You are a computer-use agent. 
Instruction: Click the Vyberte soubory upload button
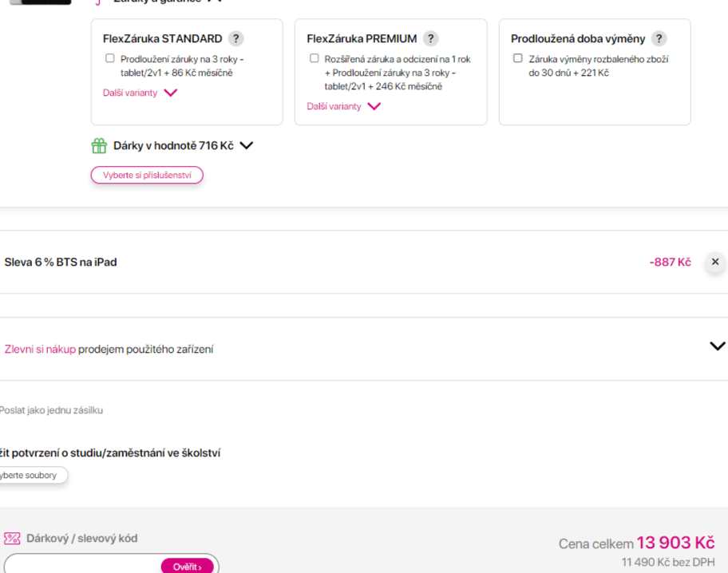coord(33,475)
